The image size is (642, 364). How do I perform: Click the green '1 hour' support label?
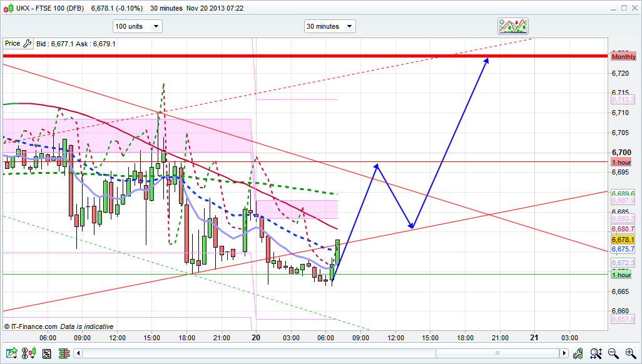pos(621,275)
